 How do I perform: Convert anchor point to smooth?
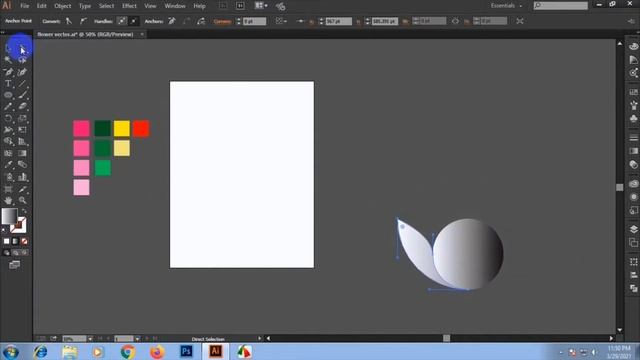click(83, 21)
